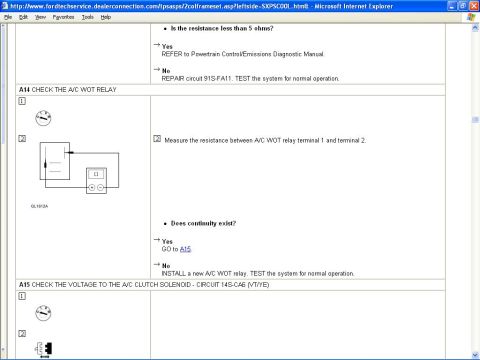Click 'Is the resistance less than 5 ohms?' text
The image size is (480, 360).
pyautogui.click(x=222, y=28)
